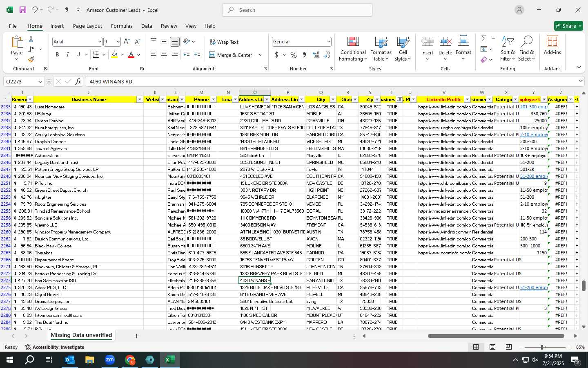This screenshot has height=368, width=588.
Task: Toggle Center horizontal alignment
Action: click(x=164, y=55)
